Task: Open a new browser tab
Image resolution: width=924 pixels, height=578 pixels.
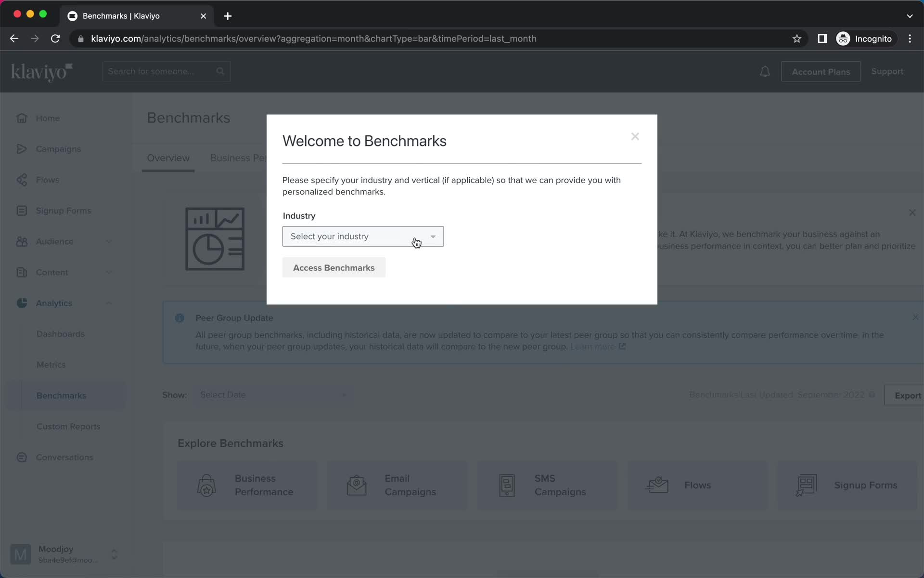Action: tap(228, 16)
